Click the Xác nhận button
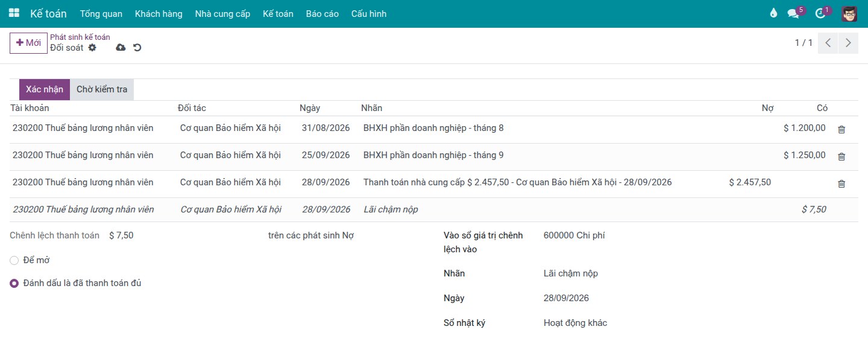 45,89
